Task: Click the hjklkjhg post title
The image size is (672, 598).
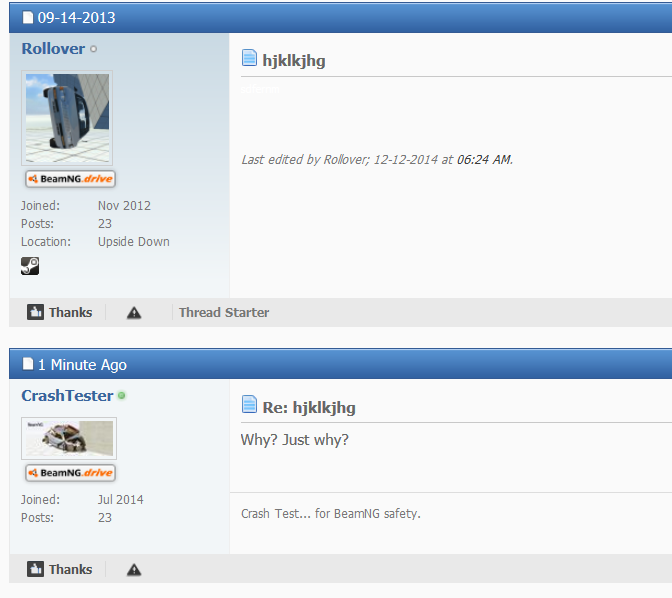Action: (x=294, y=60)
